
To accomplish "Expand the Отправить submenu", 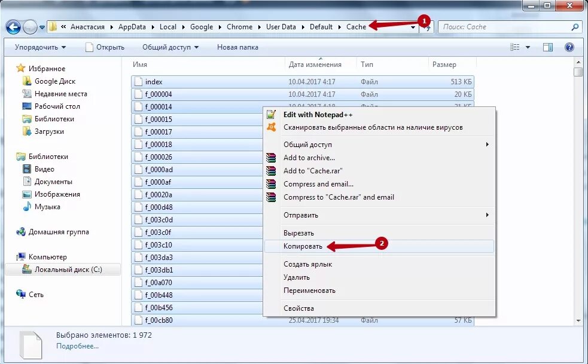I will (x=379, y=215).
